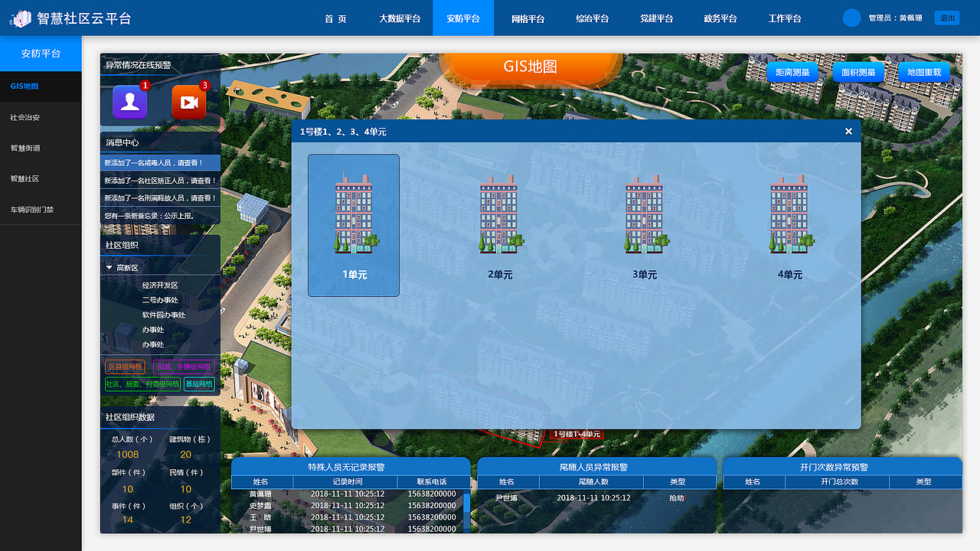980x551 pixels.
Task: Click the 地图重载 button
Action: 924,72
